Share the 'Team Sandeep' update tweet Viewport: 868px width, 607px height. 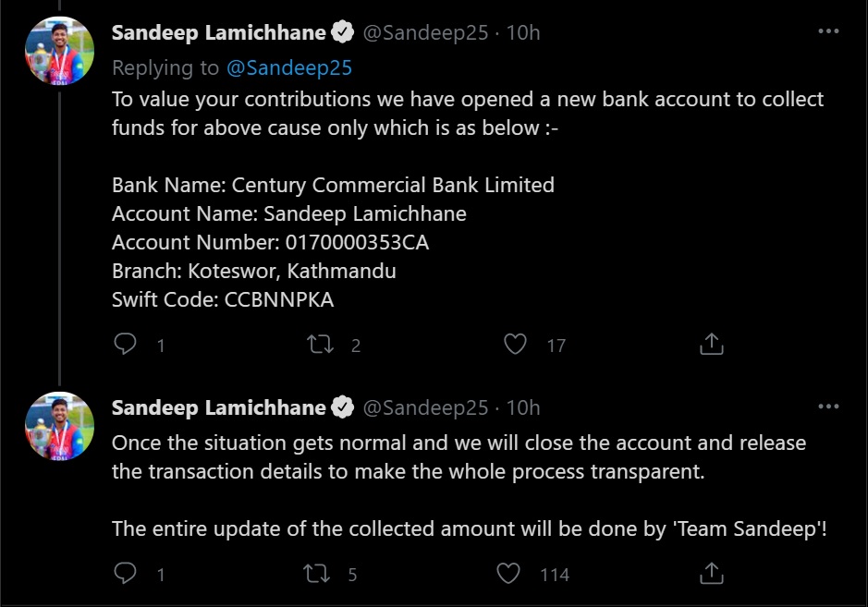(711, 574)
